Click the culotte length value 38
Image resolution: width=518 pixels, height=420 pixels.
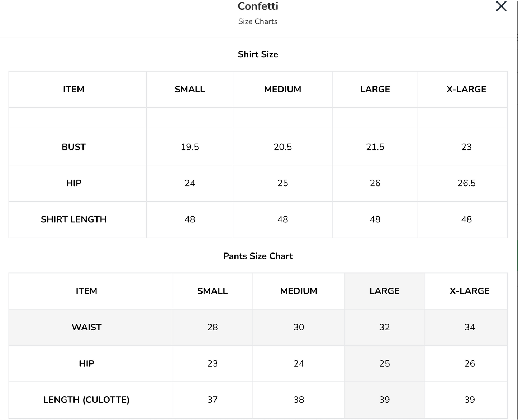[299, 400]
